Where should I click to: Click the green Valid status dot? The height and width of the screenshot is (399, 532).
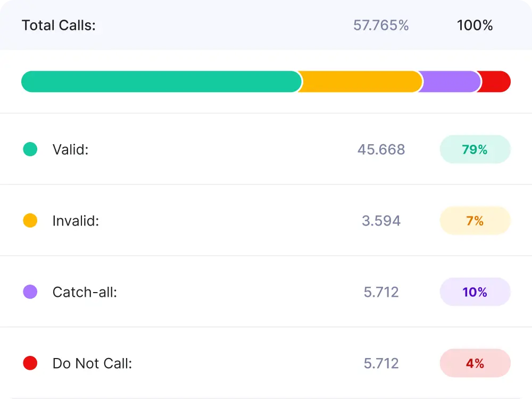pos(30,149)
